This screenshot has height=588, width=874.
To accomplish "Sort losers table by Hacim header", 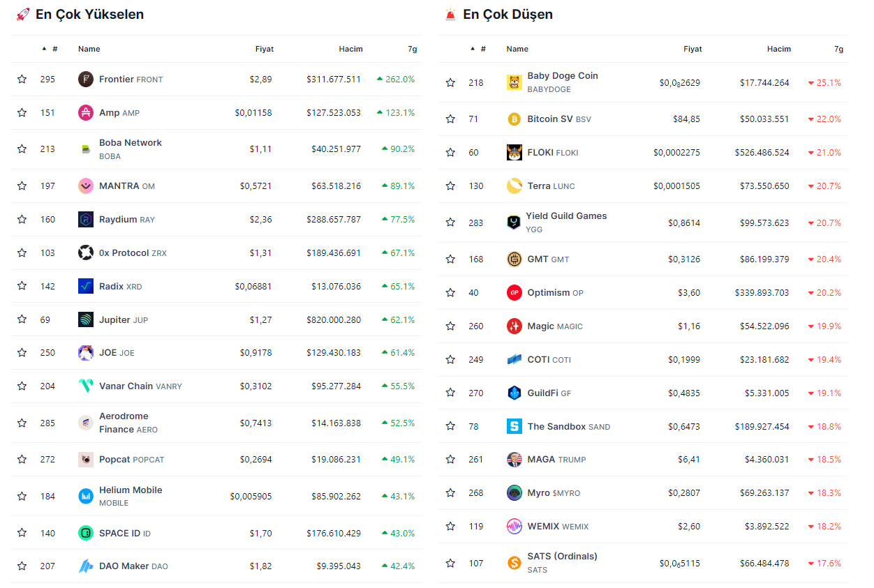I will pyautogui.click(x=779, y=49).
